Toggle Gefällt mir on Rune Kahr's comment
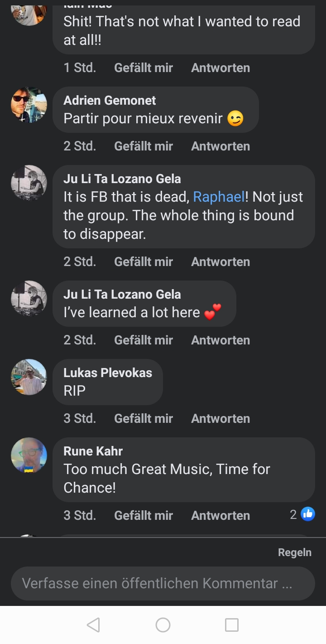This screenshot has width=326, height=644. [144, 515]
